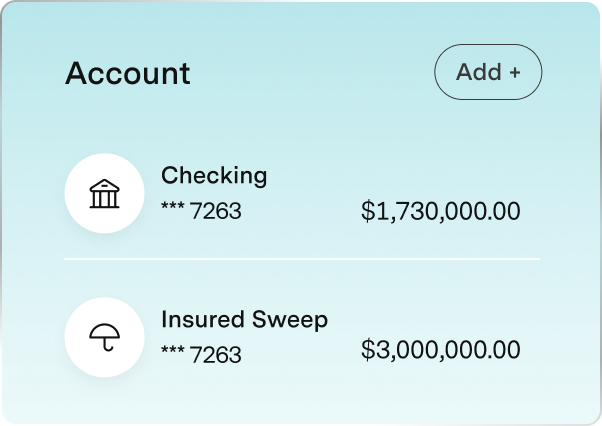Viewport: 602px width, 426px height.
Task: Click the 7263 digits under Checking
Action: pyautogui.click(x=216, y=211)
